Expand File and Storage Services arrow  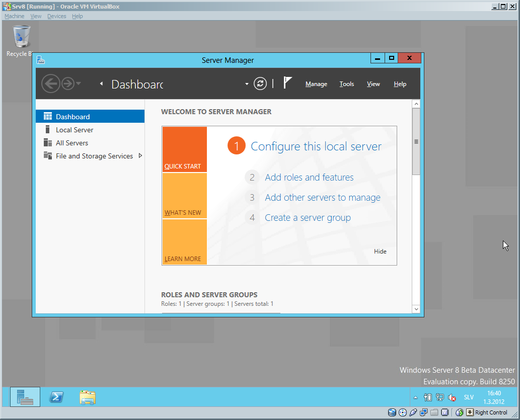point(140,155)
